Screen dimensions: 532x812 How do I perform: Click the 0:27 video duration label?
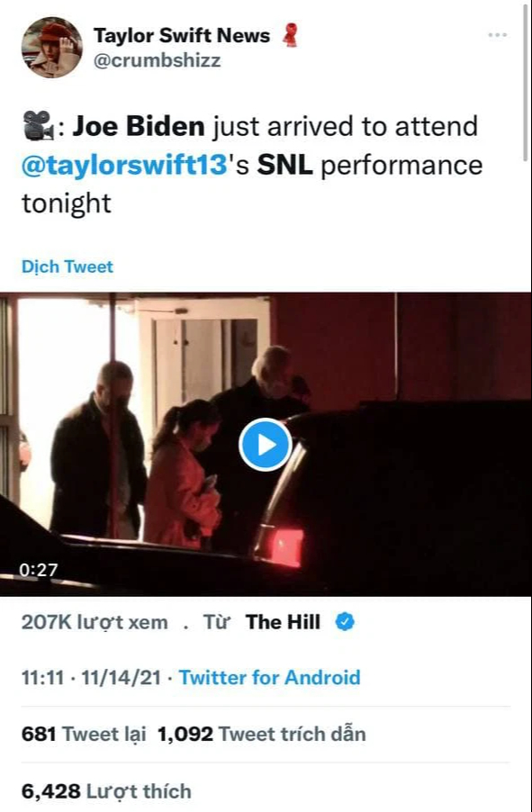pyautogui.click(x=39, y=570)
